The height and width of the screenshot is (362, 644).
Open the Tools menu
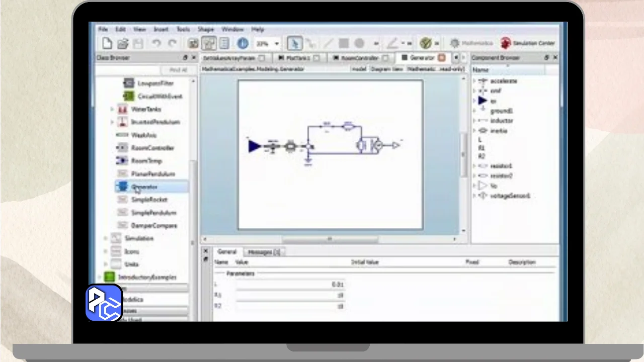click(x=183, y=30)
